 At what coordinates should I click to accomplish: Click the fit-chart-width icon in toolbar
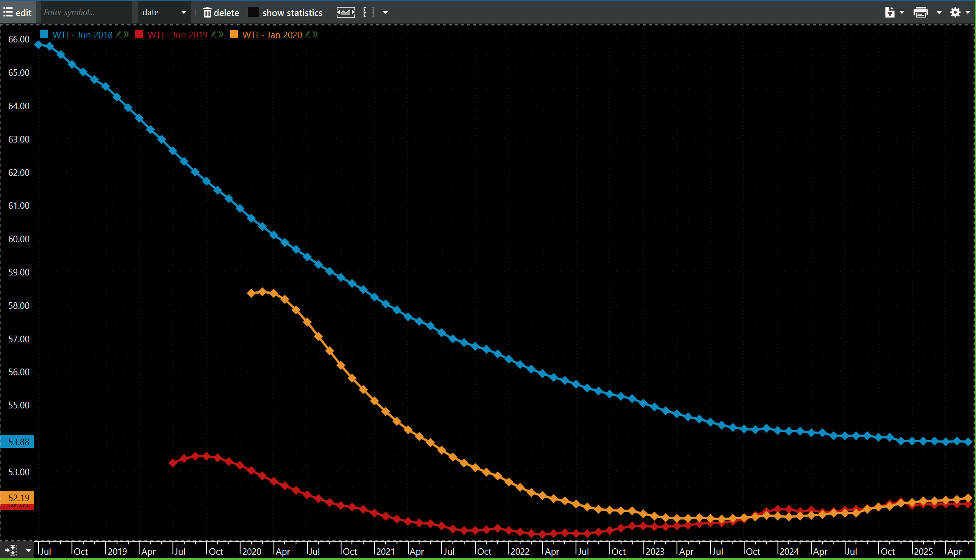(x=345, y=13)
